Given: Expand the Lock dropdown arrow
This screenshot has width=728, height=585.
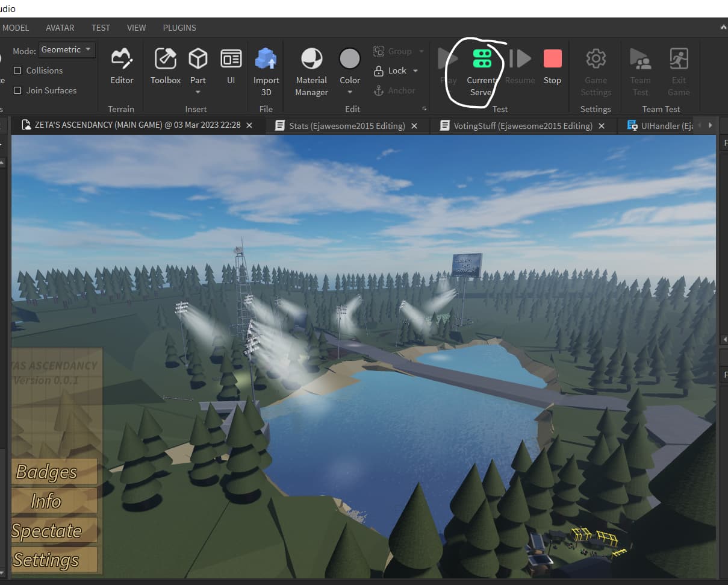Looking at the screenshot, I should 415,70.
